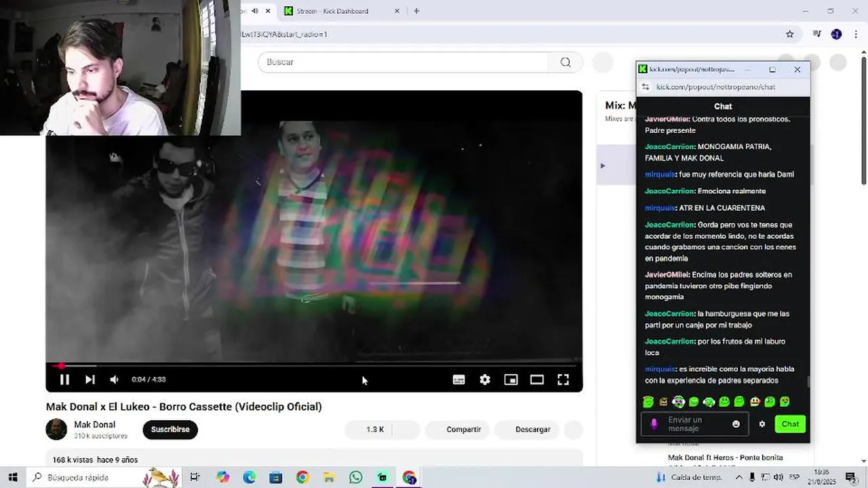Image resolution: width=868 pixels, height=488 pixels.
Task: Open WhatsApp from taskbar
Action: pos(356,477)
